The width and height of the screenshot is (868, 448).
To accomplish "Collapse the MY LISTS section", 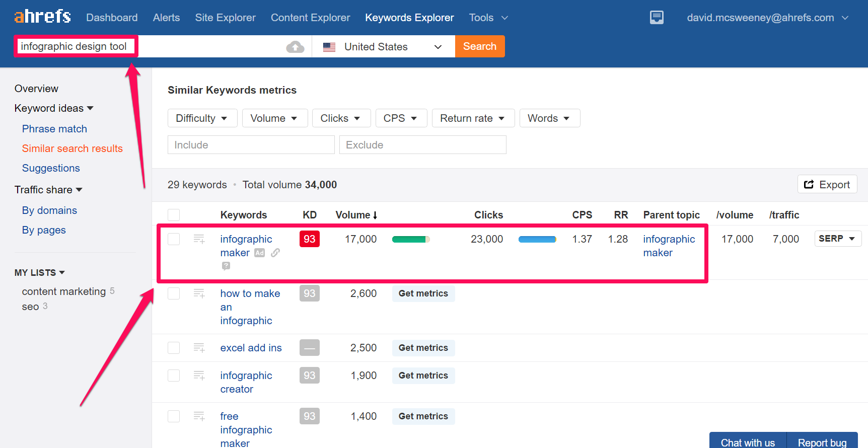I will click(40, 272).
